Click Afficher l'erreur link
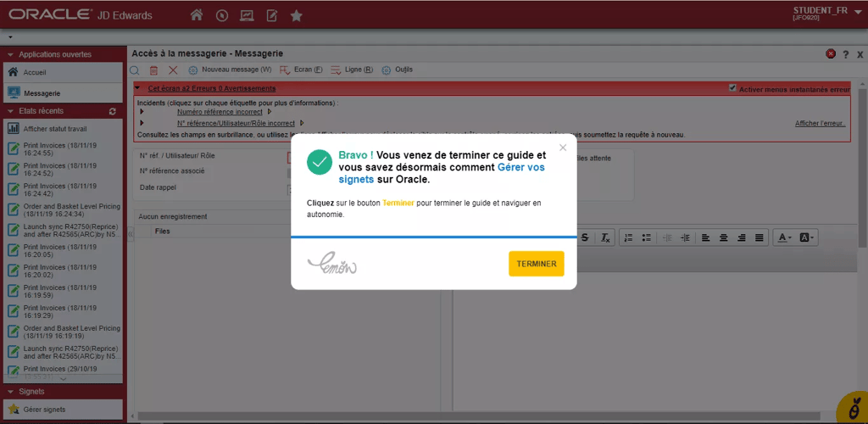 click(821, 123)
